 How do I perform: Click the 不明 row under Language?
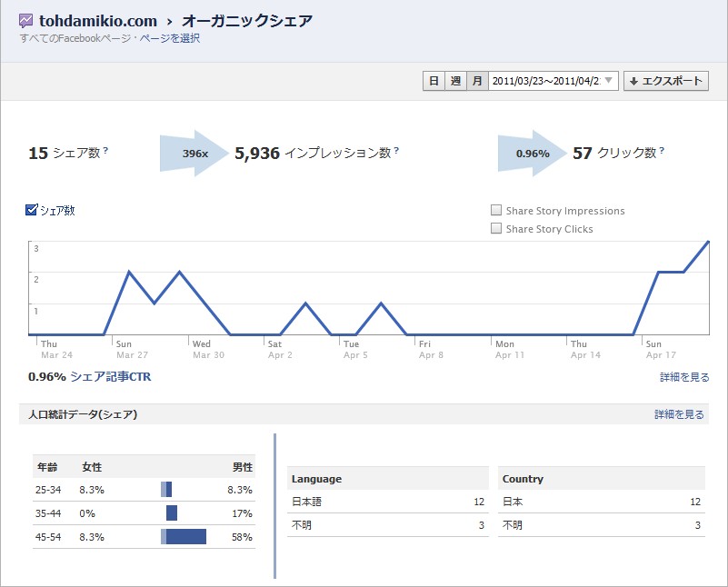pos(388,525)
